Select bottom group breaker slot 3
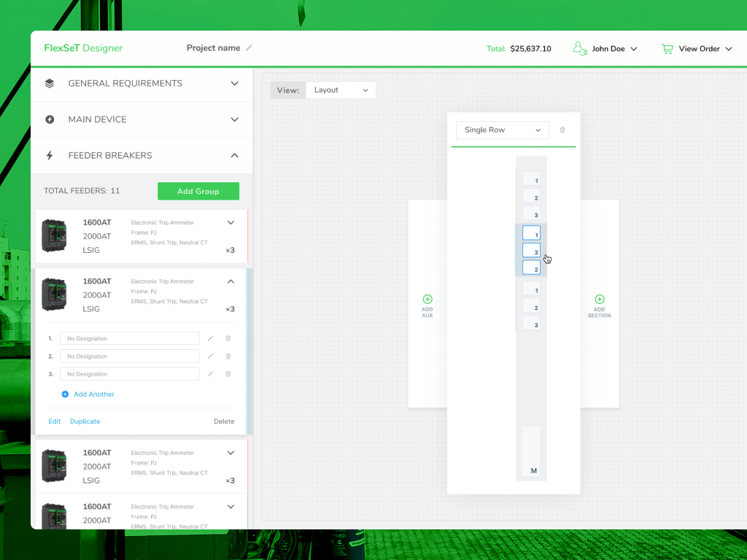The image size is (747, 560). 531,323
